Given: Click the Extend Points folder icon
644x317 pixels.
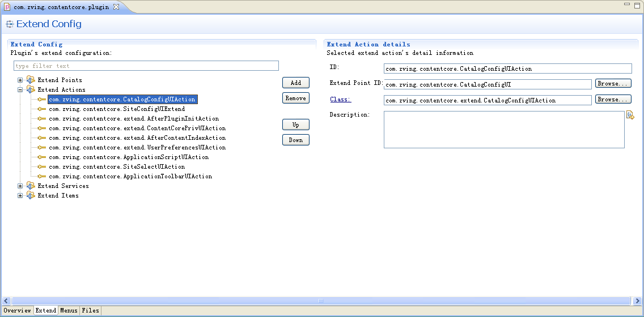Looking at the screenshot, I should coord(31,80).
